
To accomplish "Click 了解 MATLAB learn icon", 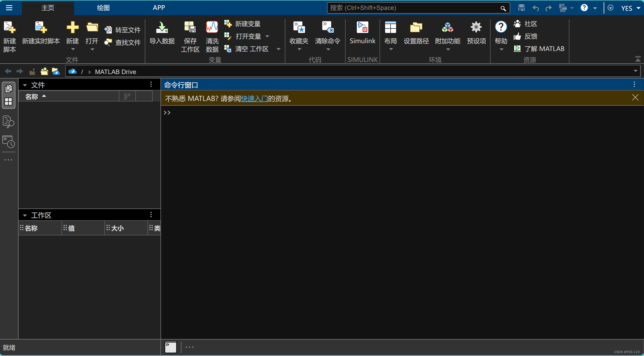I will point(517,49).
